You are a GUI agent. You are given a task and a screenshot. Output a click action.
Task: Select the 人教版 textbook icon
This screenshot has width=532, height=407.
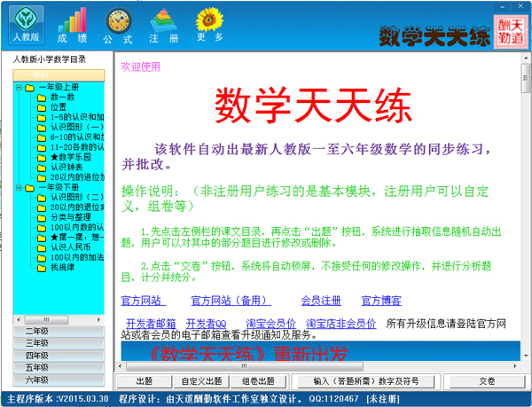26,25
